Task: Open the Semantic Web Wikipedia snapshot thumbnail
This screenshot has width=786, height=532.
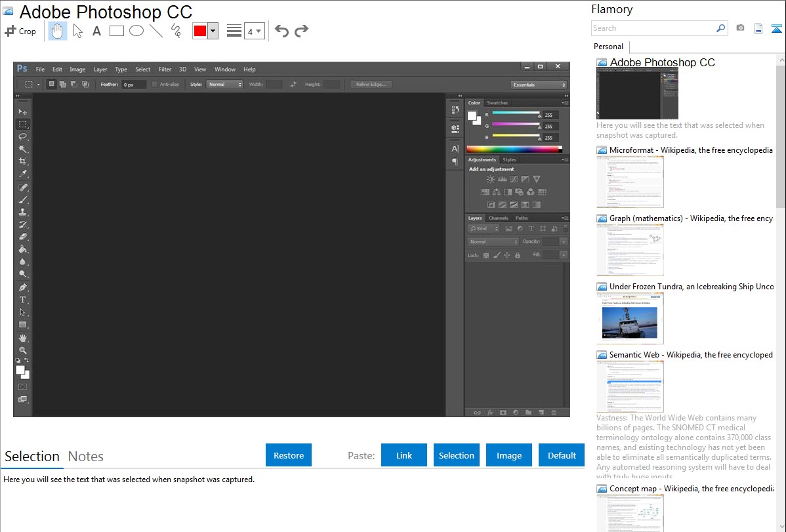Action: coord(630,386)
